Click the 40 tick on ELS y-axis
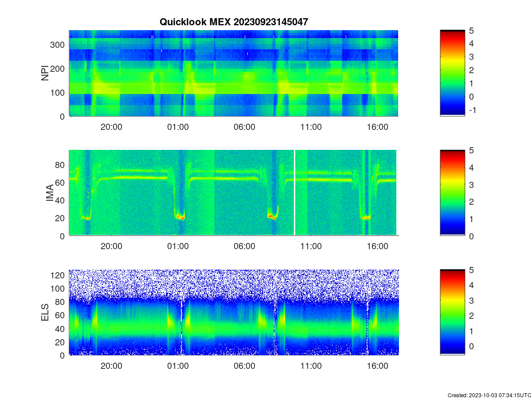Image resolution: width=532 pixels, height=399 pixels. 61,329
